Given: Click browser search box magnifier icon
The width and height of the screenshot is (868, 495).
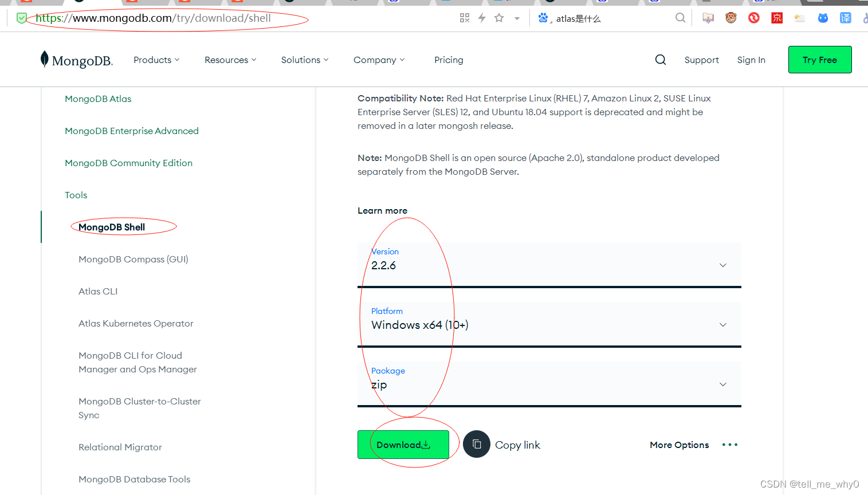Looking at the screenshot, I should coord(680,18).
